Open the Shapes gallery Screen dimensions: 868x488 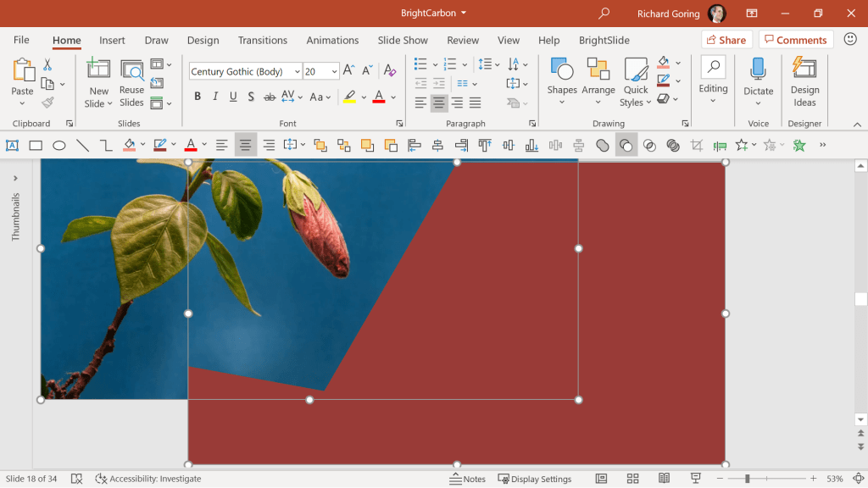(x=562, y=80)
